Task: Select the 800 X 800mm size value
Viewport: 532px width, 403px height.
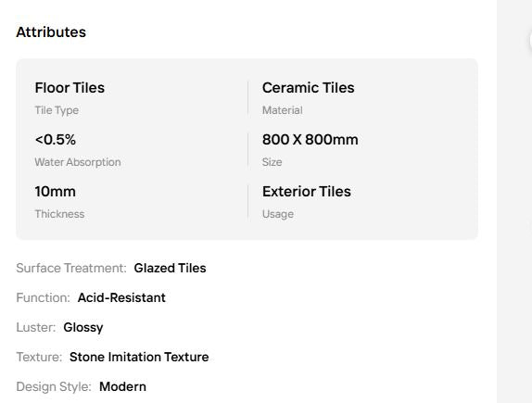Action: click(x=310, y=139)
